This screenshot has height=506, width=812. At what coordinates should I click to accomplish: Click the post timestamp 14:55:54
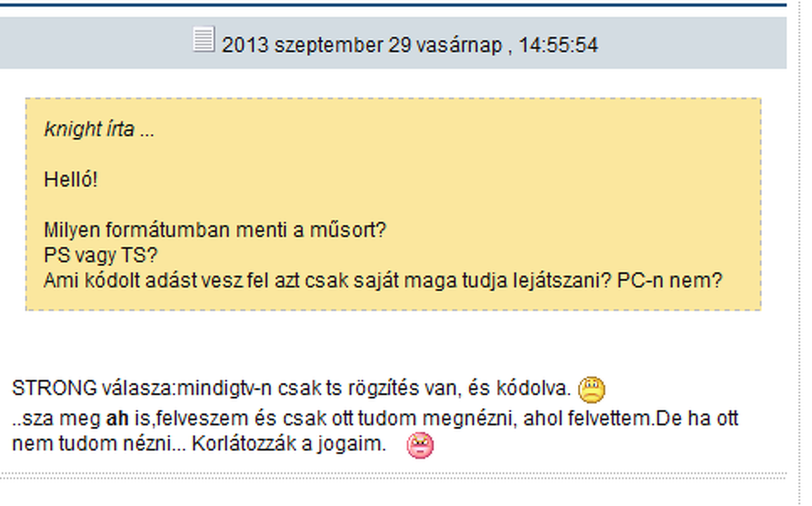pyautogui.click(x=558, y=45)
